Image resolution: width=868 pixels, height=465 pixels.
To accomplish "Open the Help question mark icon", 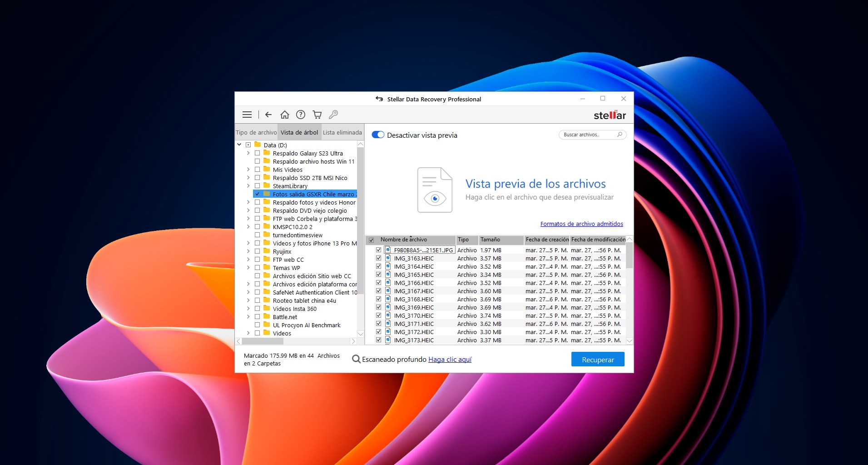I will (x=301, y=115).
